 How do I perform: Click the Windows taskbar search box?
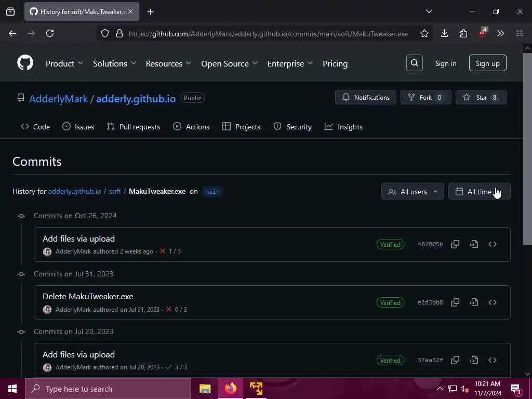coord(108,389)
